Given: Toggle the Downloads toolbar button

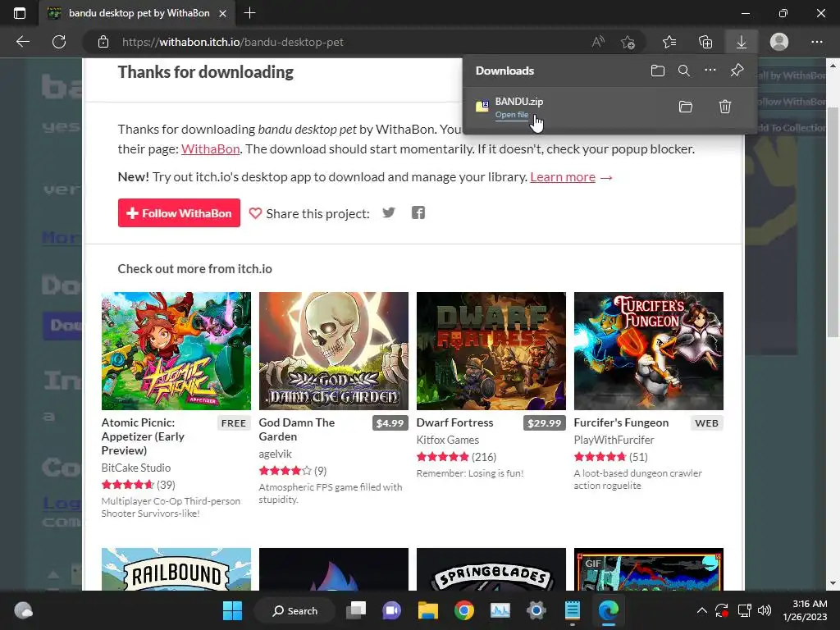Looking at the screenshot, I should pos(742,42).
